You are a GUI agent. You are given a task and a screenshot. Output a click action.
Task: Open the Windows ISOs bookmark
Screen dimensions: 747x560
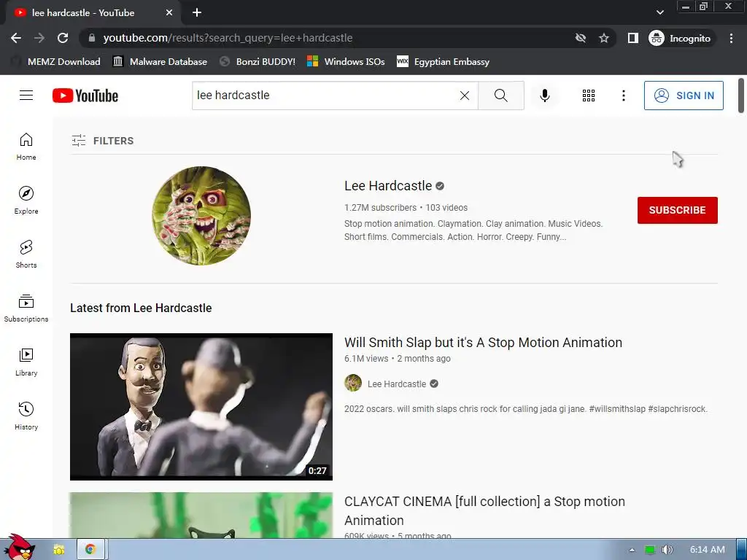pyautogui.click(x=346, y=61)
